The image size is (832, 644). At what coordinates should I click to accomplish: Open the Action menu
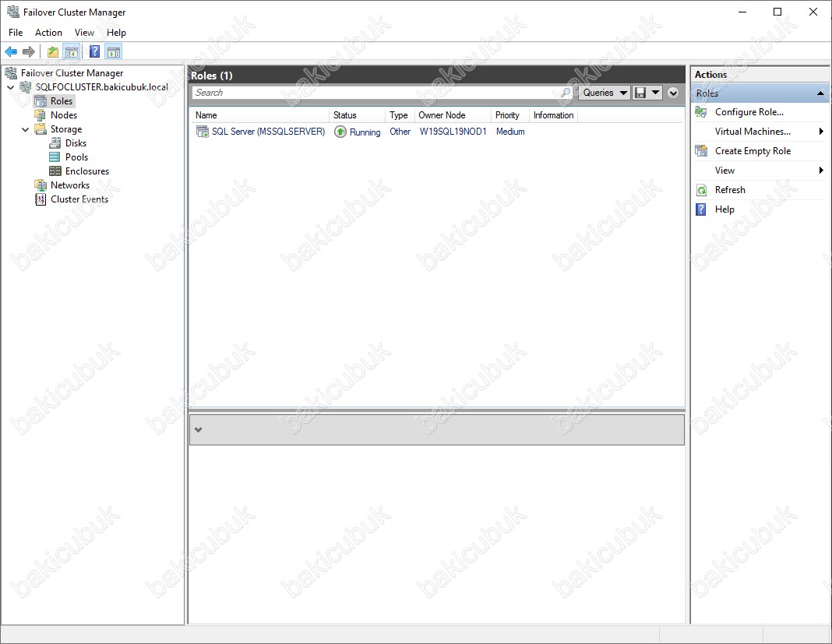click(x=48, y=33)
